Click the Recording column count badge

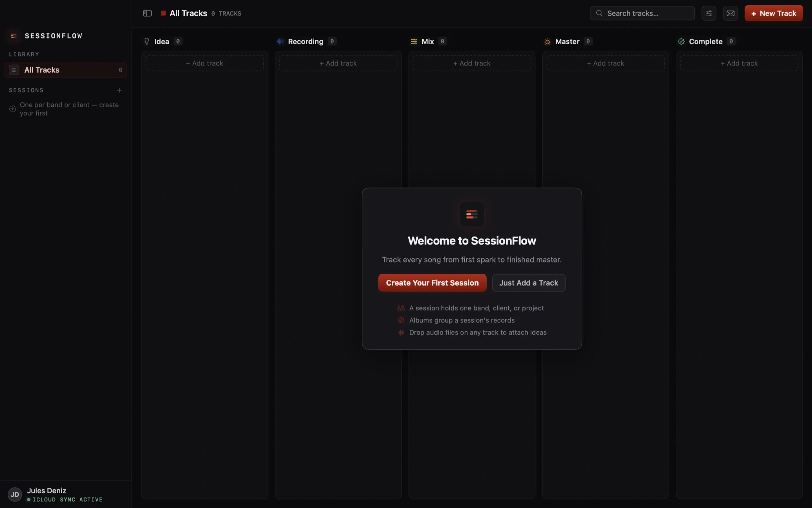332,41
